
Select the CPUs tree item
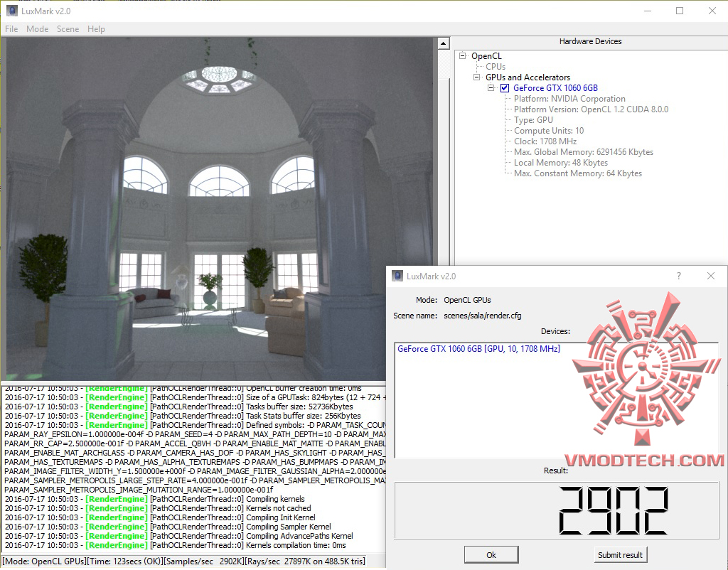496,66
